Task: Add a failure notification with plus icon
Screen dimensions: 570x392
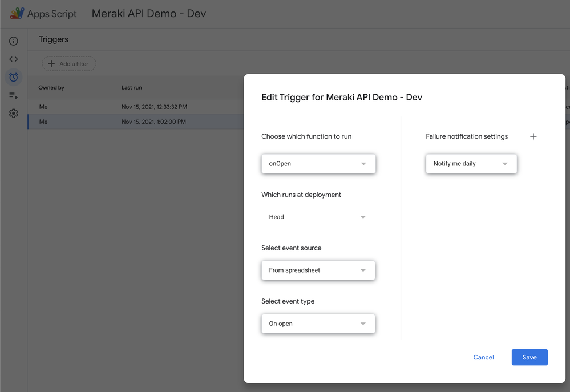Action: pos(533,136)
